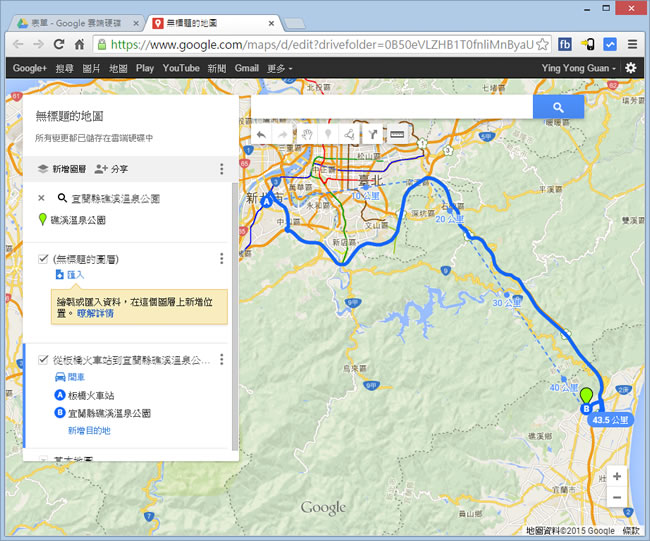Viewport: 650px width, 541px height.
Task: Close the 宜蘭縣礁溪溫泉公園 search result
Action: tap(41, 198)
